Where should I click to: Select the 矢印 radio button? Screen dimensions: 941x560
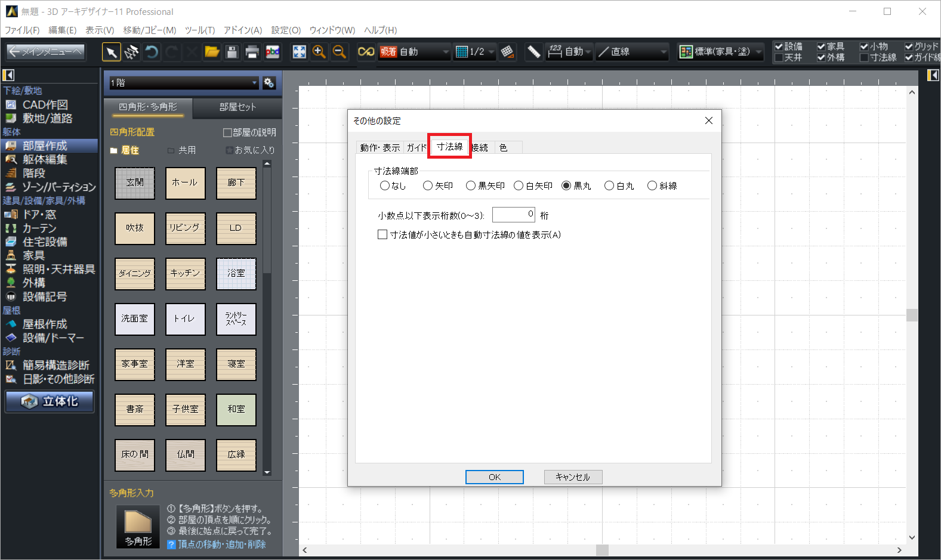428,186
